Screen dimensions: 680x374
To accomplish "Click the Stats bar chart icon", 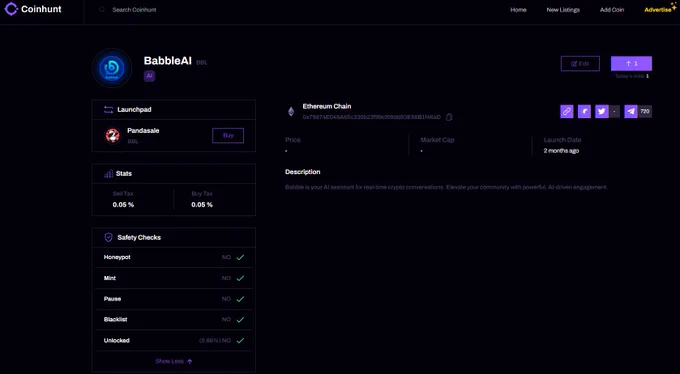I will tap(108, 174).
